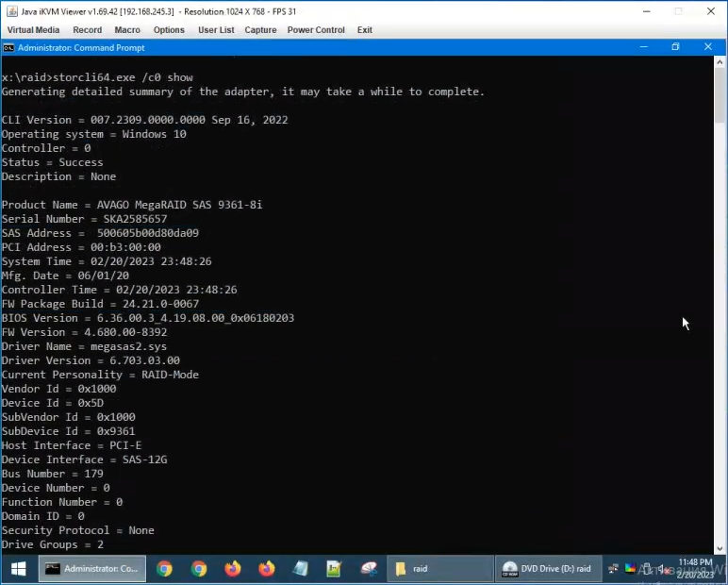The width and height of the screenshot is (728, 585).
Task: Click the scroll down arrow in Command Prompt
Action: pos(720,546)
